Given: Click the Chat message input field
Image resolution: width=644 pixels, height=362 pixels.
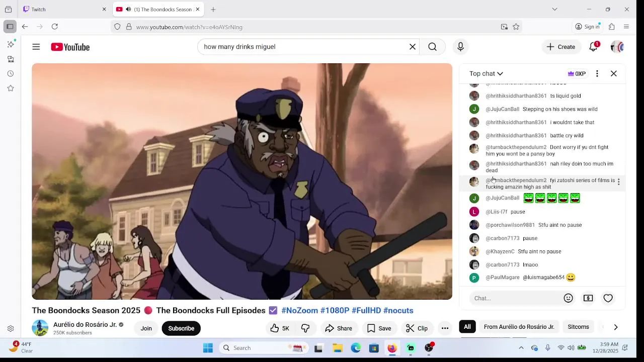Looking at the screenshot, I should pos(516,298).
